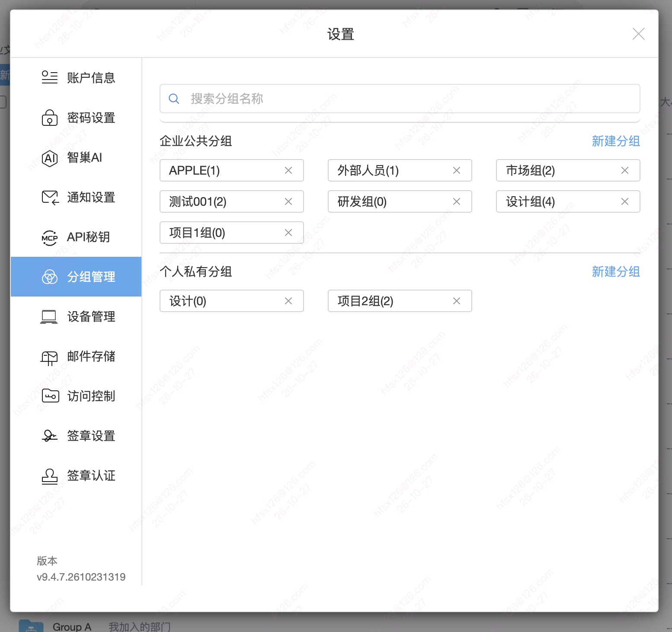Delete the 市场组(2) group
This screenshot has width=672, height=632.
625,170
